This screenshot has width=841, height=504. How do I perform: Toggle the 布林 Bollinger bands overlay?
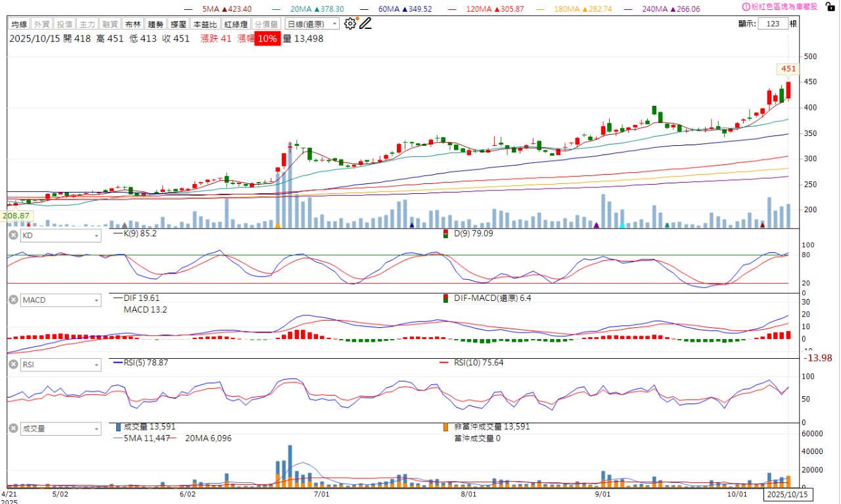(x=132, y=24)
